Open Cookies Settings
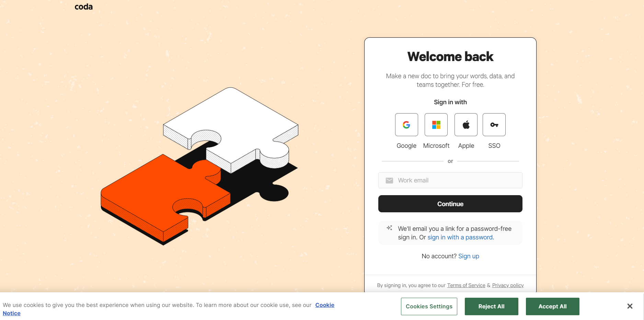Image resolution: width=644 pixels, height=320 pixels. click(429, 307)
